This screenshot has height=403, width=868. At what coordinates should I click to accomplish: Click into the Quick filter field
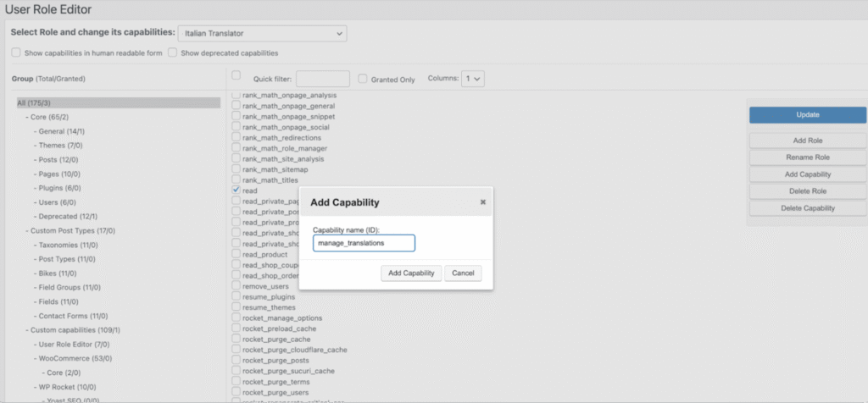pos(323,79)
